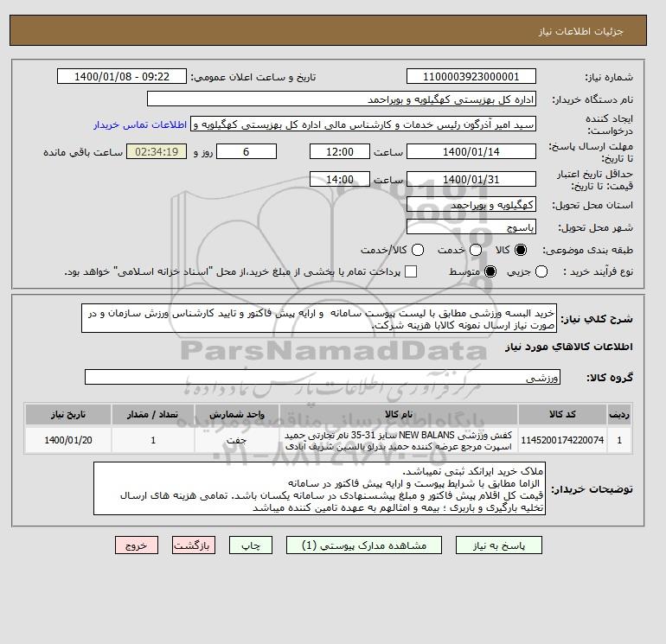Click the توضیحات خریدار notes box
666x644 pixels.
pyautogui.click(x=319, y=488)
